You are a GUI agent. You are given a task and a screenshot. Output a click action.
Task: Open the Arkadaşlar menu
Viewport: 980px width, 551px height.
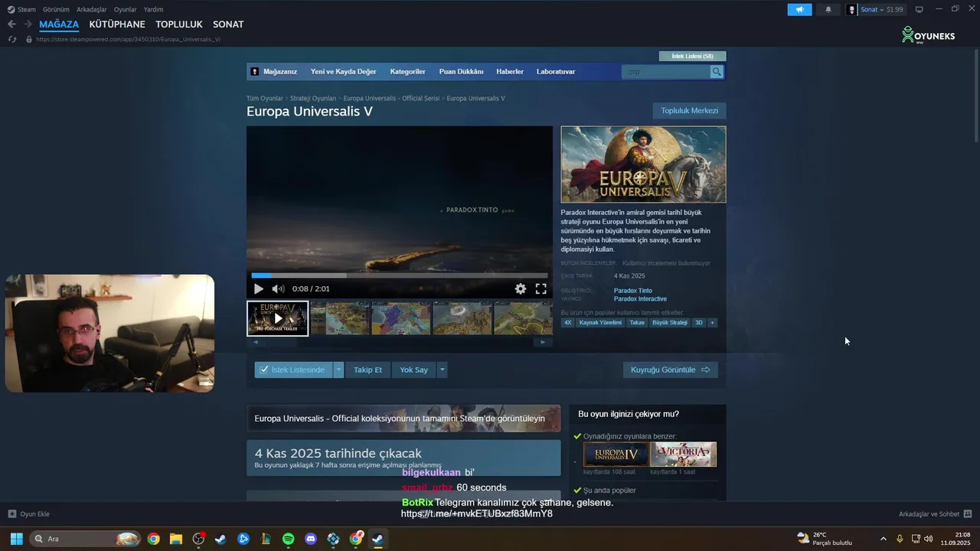coord(92,9)
